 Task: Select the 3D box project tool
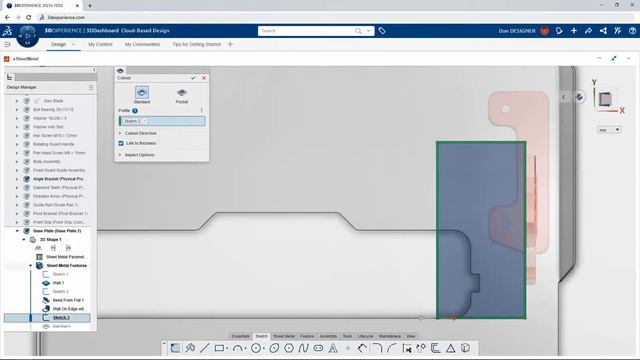tap(465, 348)
